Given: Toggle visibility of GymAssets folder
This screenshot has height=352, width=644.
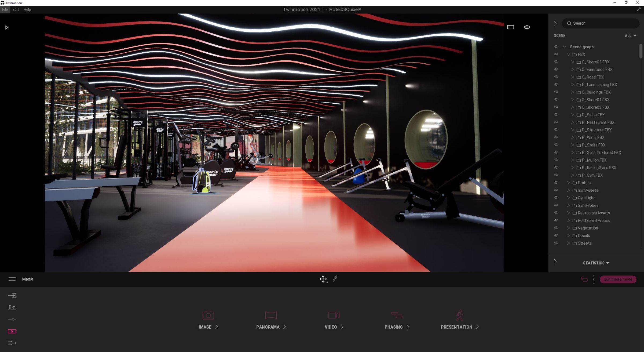Looking at the screenshot, I should click(556, 190).
